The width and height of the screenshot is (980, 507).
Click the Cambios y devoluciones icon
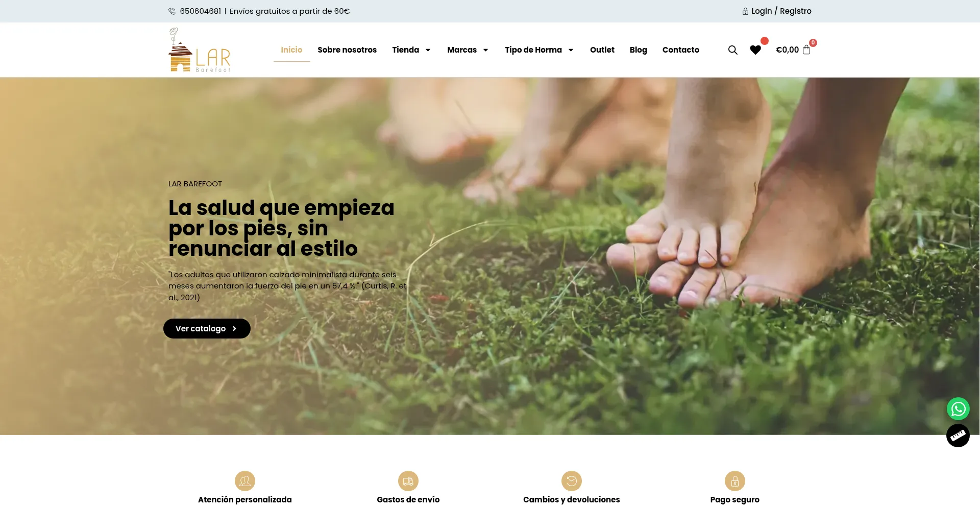(x=572, y=481)
